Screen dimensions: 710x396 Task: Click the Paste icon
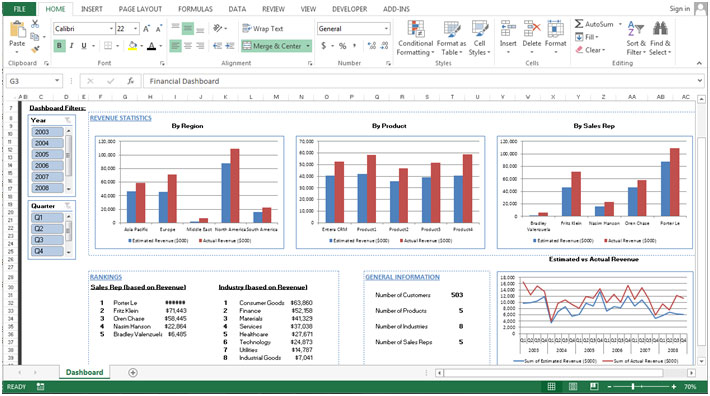point(17,29)
